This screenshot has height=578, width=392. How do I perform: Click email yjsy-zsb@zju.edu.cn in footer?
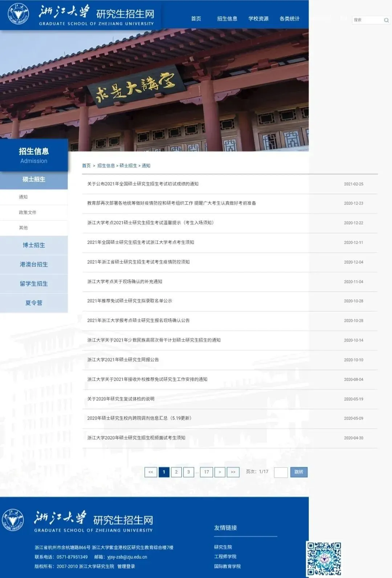point(127,557)
